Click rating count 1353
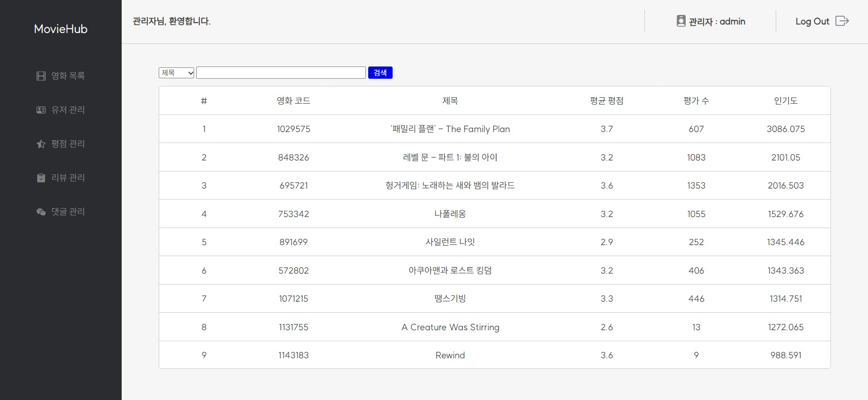 696,186
